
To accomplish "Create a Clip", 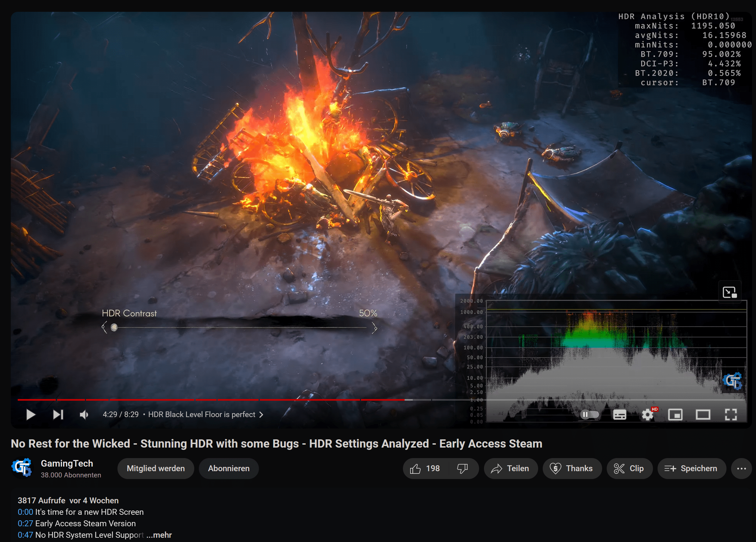I will (629, 468).
